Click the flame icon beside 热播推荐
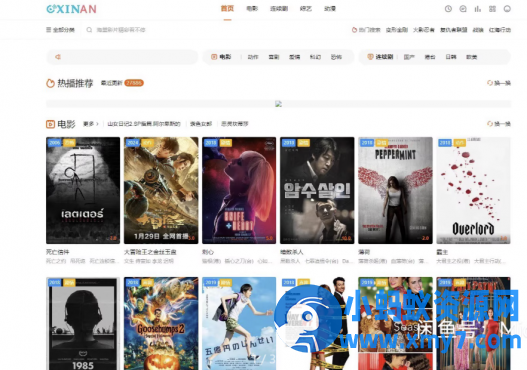Screen dimensions: 527x370 click(x=50, y=83)
